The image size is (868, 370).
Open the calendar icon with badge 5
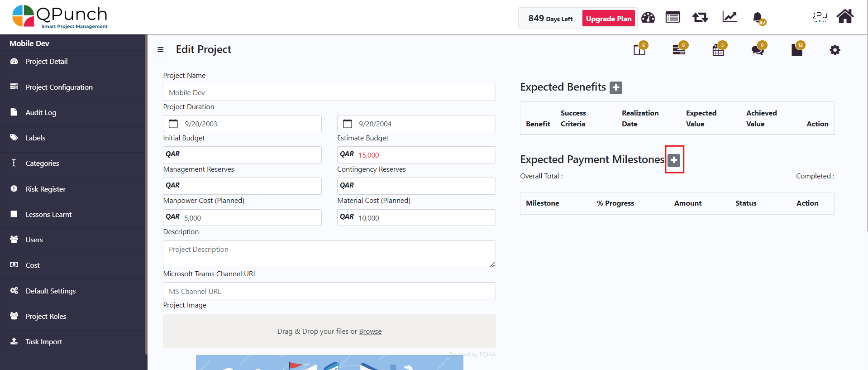[x=719, y=49]
